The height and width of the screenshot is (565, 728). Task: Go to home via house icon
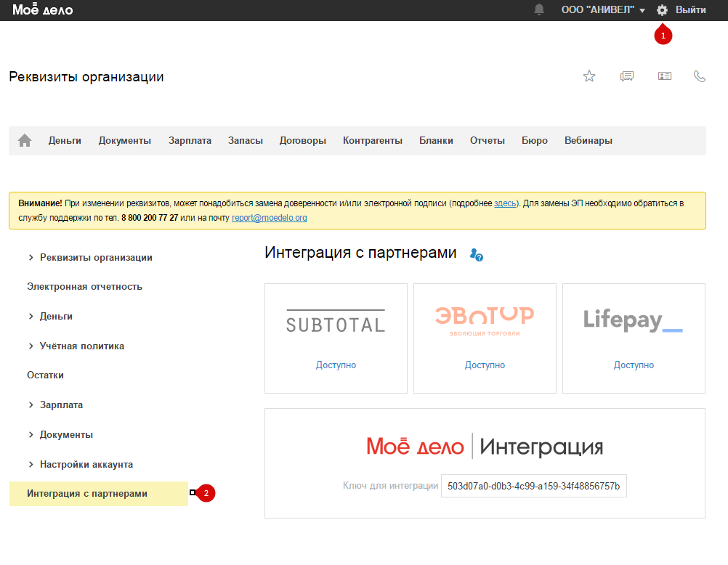click(25, 140)
